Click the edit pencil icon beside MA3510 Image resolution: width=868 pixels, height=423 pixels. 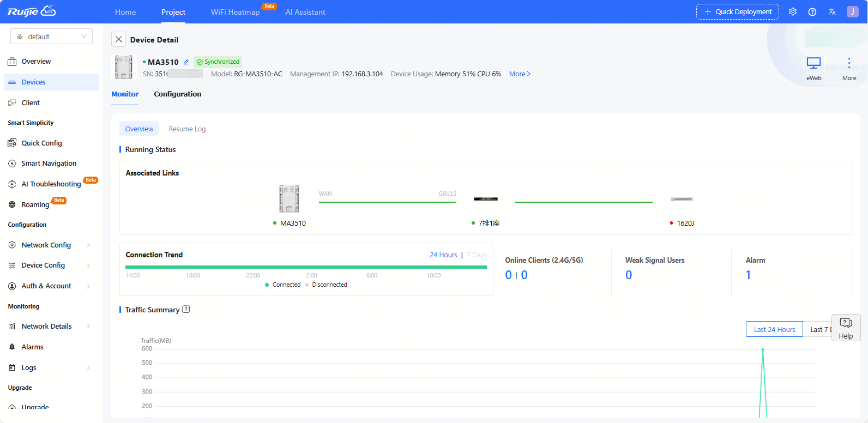[186, 62]
